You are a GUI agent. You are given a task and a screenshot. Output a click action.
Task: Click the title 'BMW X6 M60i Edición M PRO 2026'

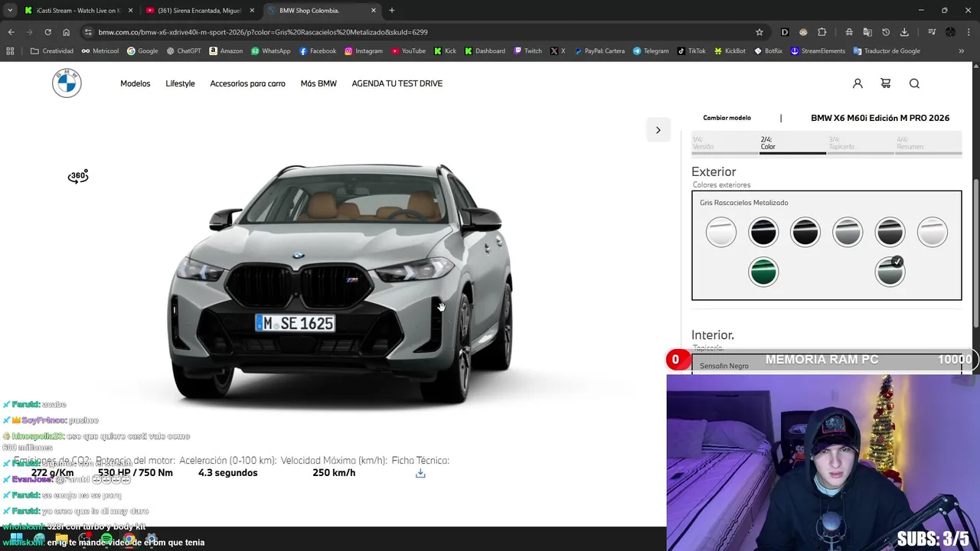880,118
